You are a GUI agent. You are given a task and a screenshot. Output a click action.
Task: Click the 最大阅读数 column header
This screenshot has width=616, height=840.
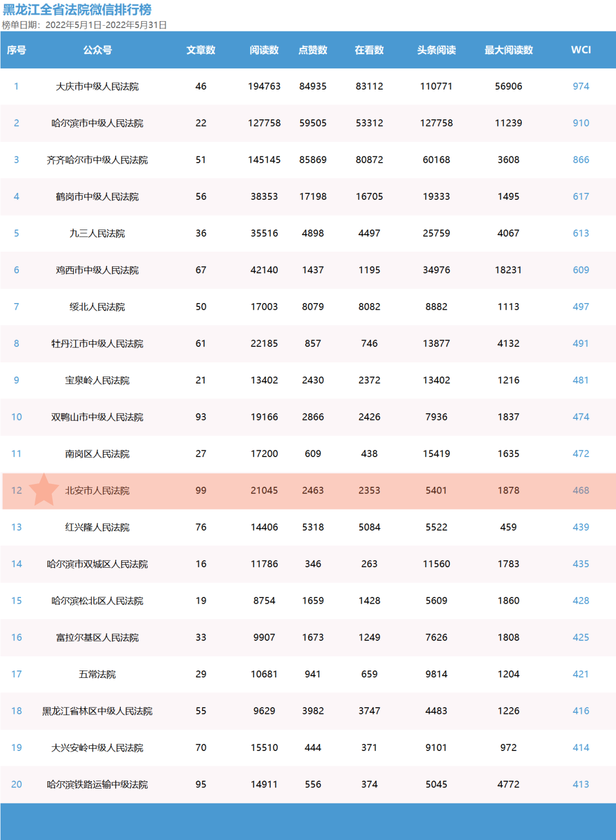pos(508,50)
